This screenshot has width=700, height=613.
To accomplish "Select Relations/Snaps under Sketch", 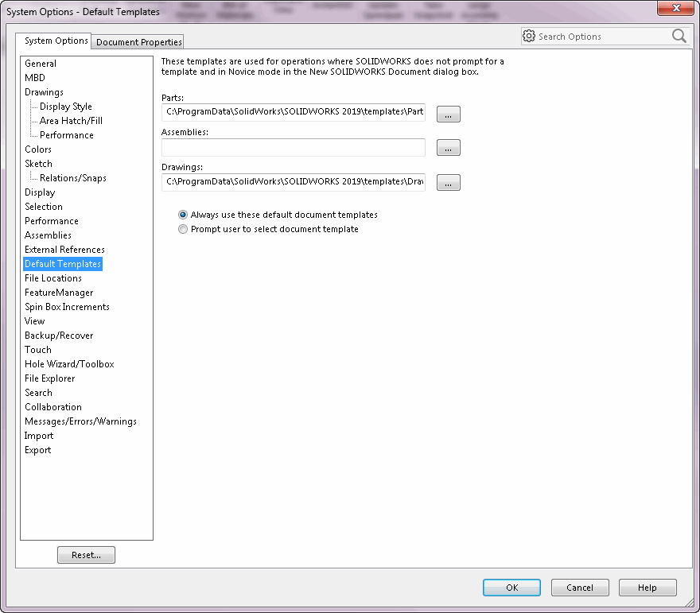I will (72, 177).
